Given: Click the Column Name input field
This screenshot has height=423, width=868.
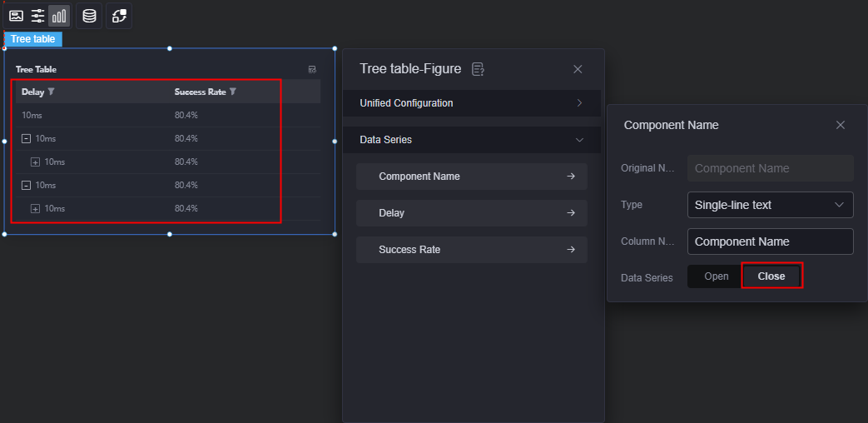Looking at the screenshot, I should pyautogui.click(x=770, y=241).
